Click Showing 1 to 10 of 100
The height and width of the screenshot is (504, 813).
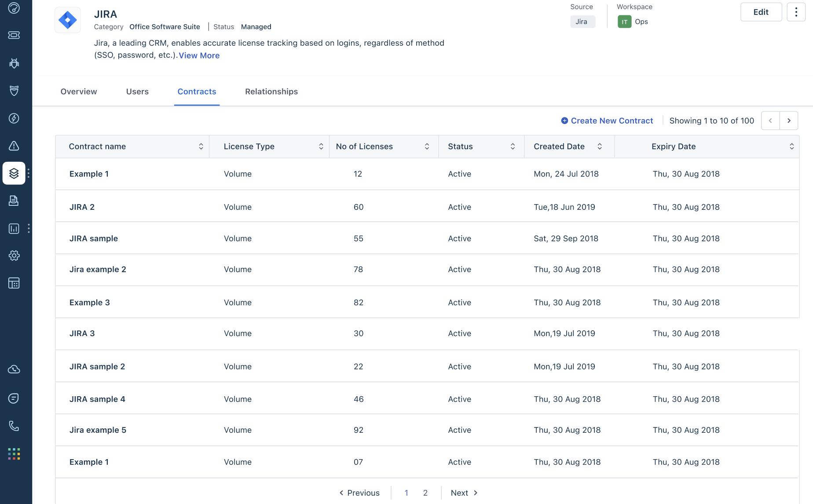(x=712, y=121)
